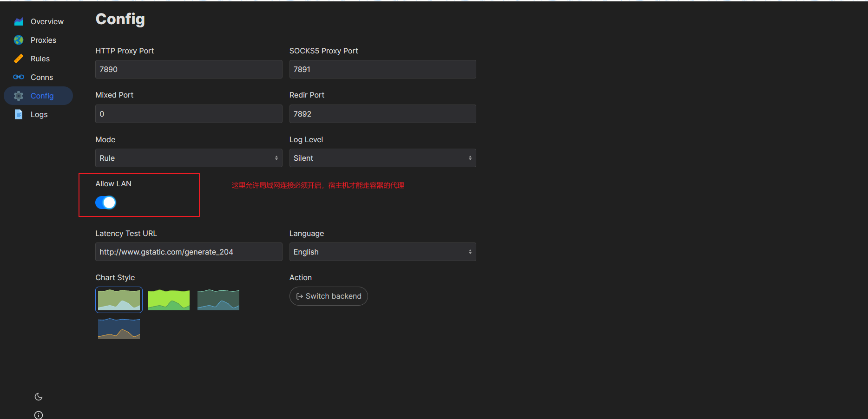Viewport: 868px width, 419px height.
Task: Focus the SOCKS5 Proxy Port field
Action: point(382,69)
